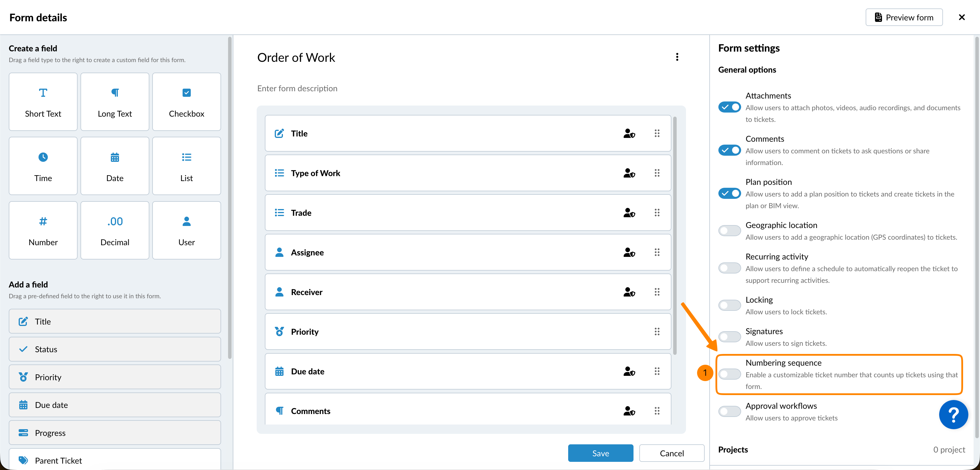Click the permissions icon on Due date field
This screenshot has height=470, width=980.
click(x=629, y=371)
